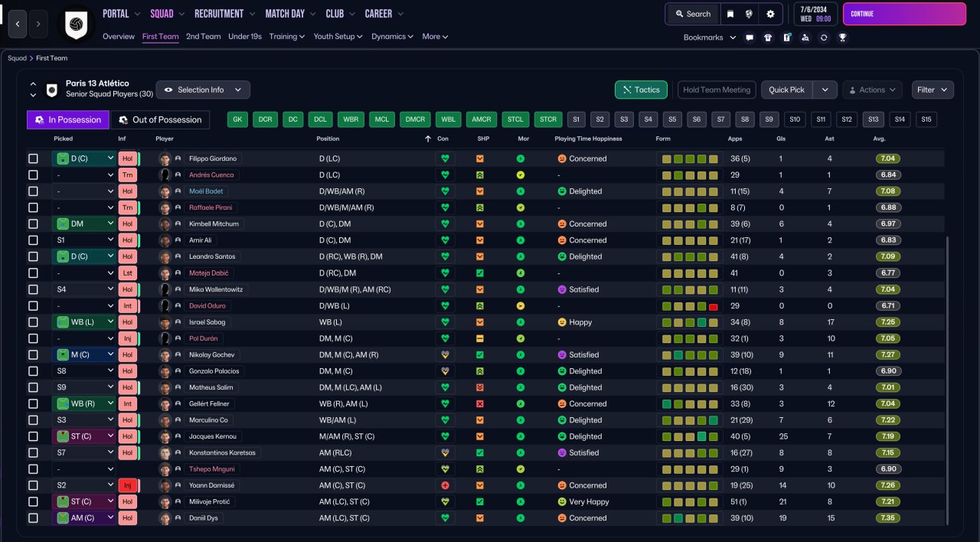Click the Hold Team Meeting button
Image resolution: width=980 pixels, height=542 pixels.
coord(717,90)
